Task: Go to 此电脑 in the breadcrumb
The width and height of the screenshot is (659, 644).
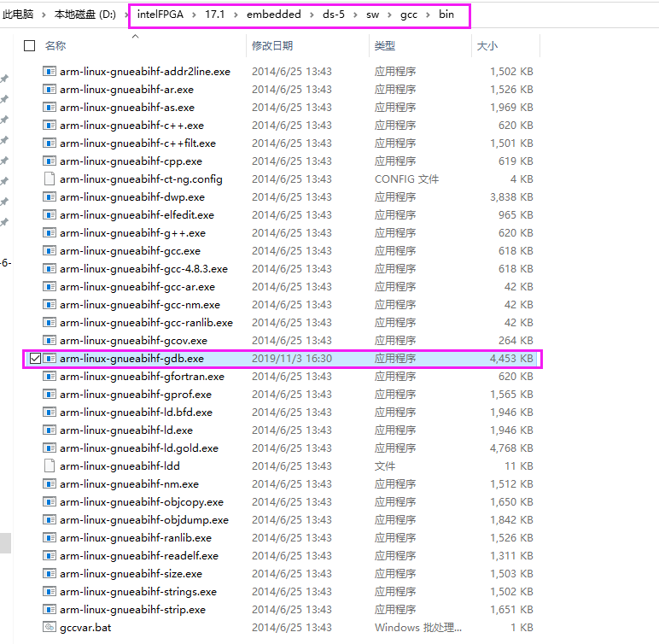Action: (x=18, y=15)
